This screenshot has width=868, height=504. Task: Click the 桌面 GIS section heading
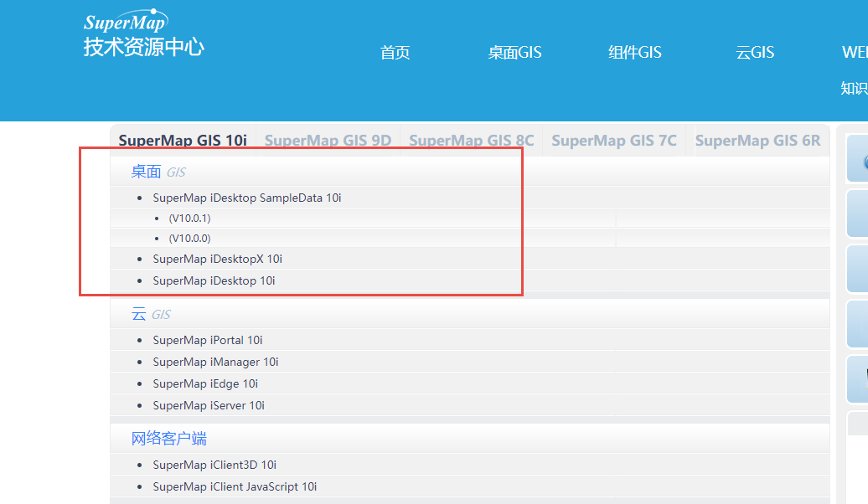coord(158,172)
